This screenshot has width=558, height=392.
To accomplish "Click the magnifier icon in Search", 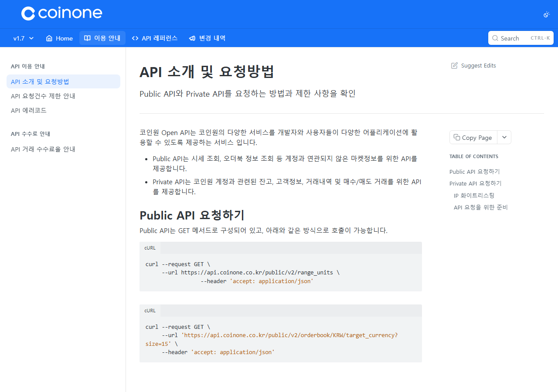I will coord(495,38).
